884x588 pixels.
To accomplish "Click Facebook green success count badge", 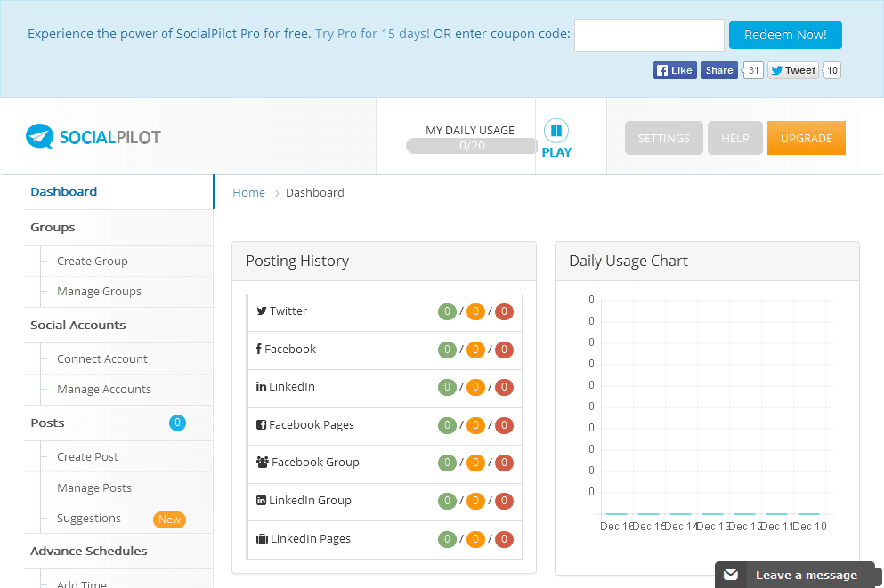I will pos(447,350).
